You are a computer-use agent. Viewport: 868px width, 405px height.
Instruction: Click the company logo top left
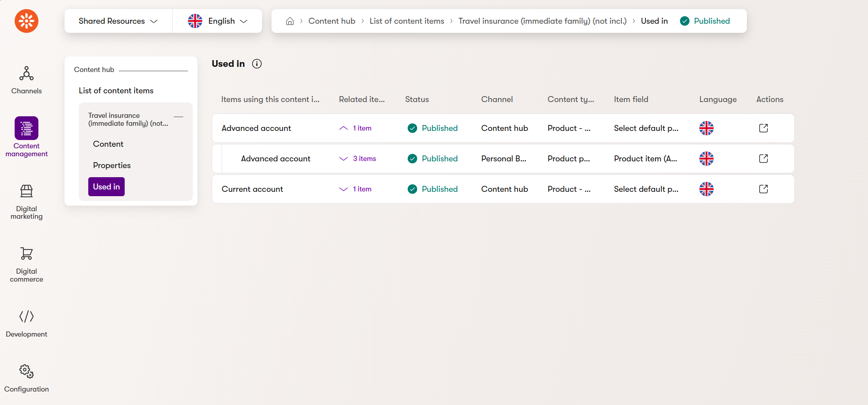pyautogui.click(x=26, y=21)
